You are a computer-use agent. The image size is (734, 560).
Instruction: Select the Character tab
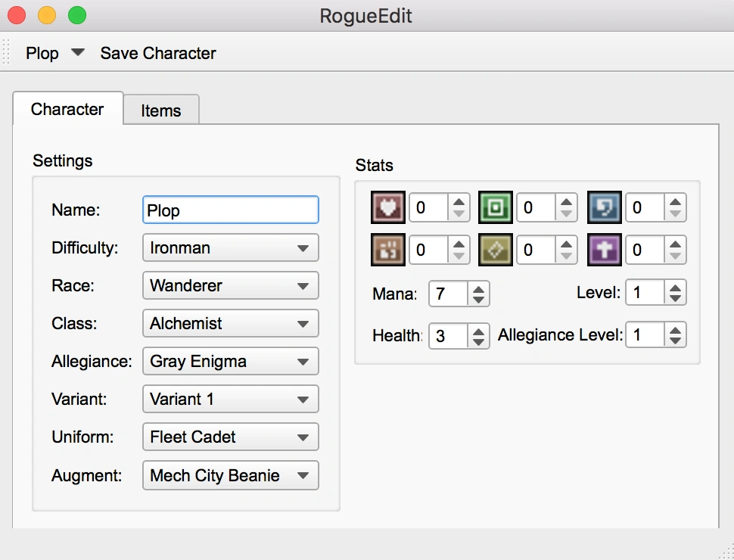point(67,110)
